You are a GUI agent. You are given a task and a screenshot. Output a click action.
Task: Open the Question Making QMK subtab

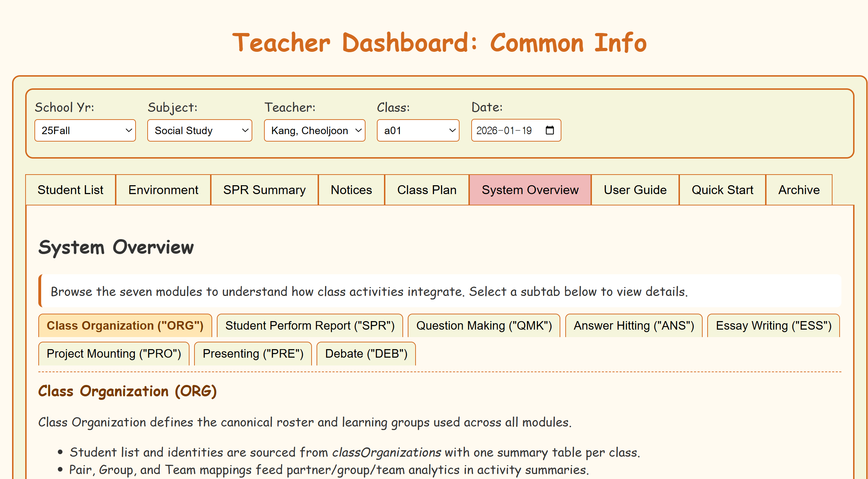click(x=484, y=325)
